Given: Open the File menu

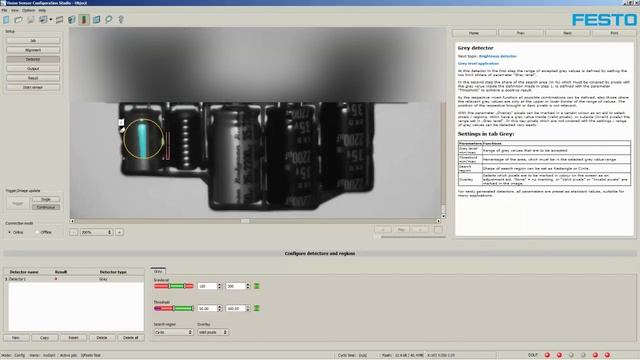Looking at the screenshot, I should click(4, 10).
